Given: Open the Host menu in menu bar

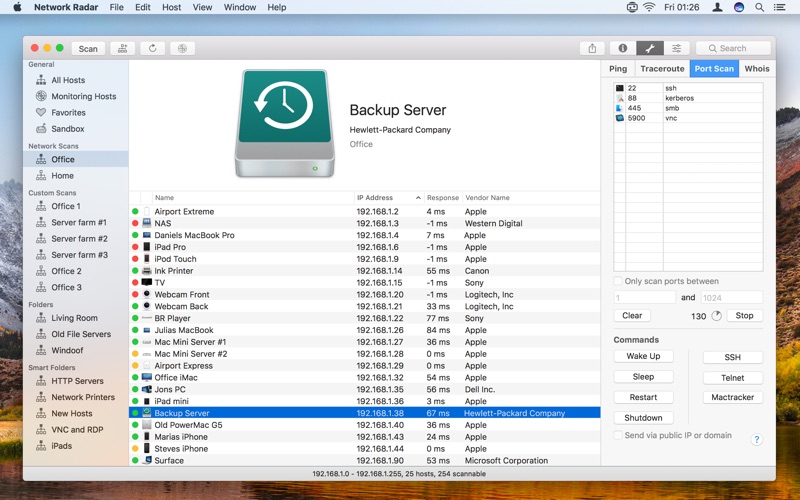Looking at the screenshot, I should 172,7.
